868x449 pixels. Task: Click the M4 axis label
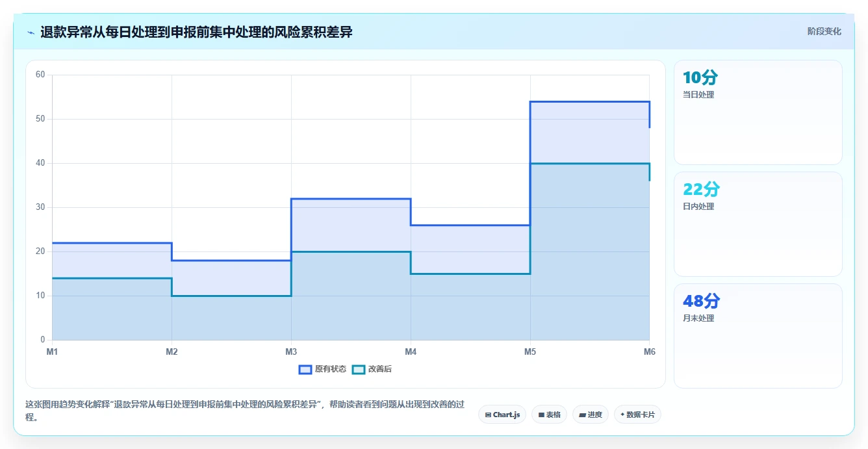[x=411, y=352]
